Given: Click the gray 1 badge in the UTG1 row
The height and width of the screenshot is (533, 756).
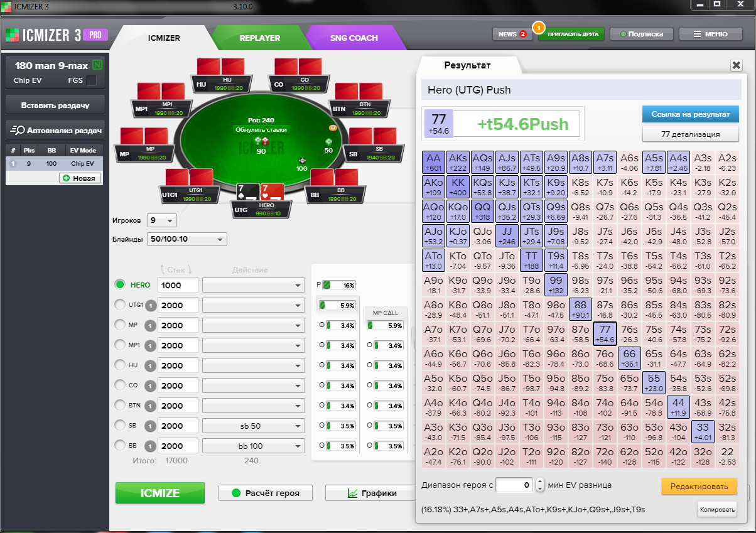Looking at the screenshot, I should tap(150, 305).
